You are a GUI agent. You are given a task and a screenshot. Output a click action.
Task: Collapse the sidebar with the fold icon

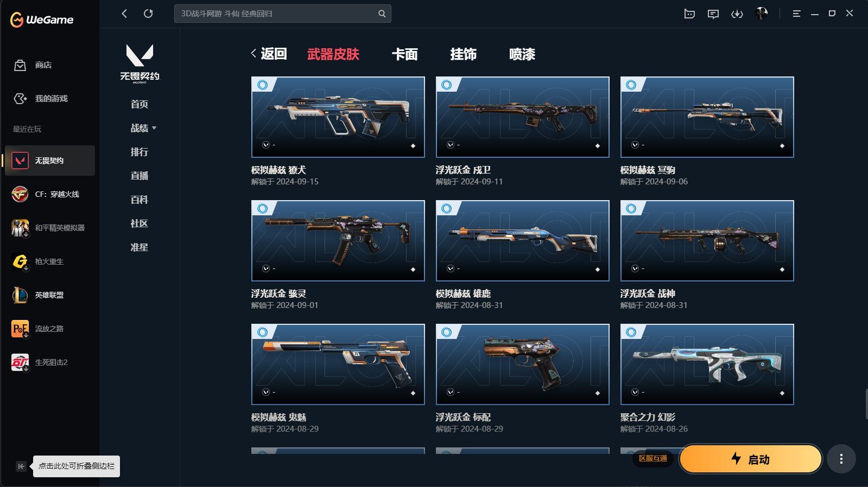click(x=21, y=466)
